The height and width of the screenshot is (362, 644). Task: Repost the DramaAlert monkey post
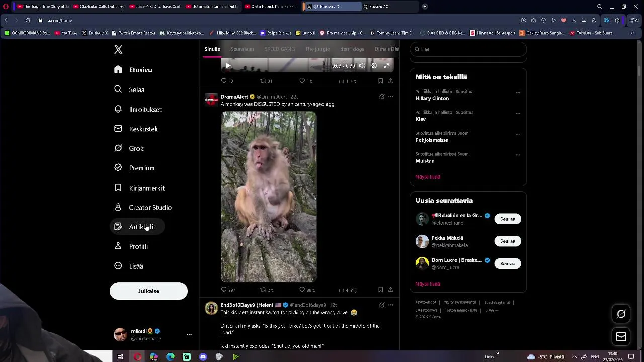(x=266, y=290)
